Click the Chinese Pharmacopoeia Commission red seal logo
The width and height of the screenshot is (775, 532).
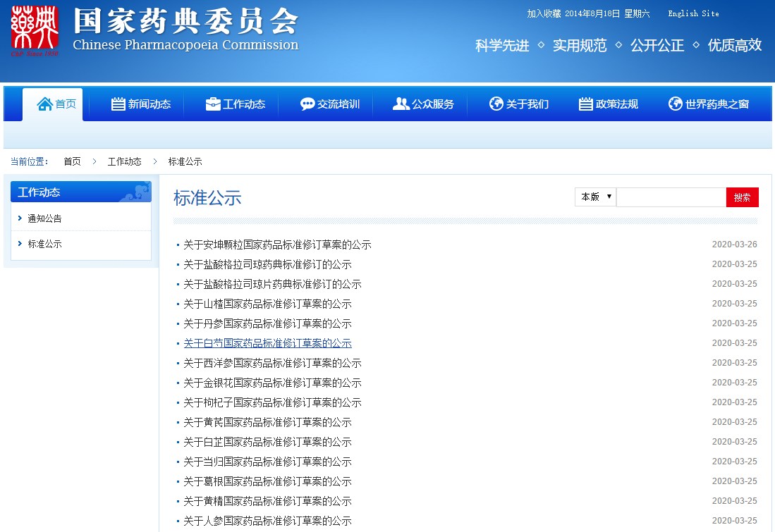pos(34,31)
